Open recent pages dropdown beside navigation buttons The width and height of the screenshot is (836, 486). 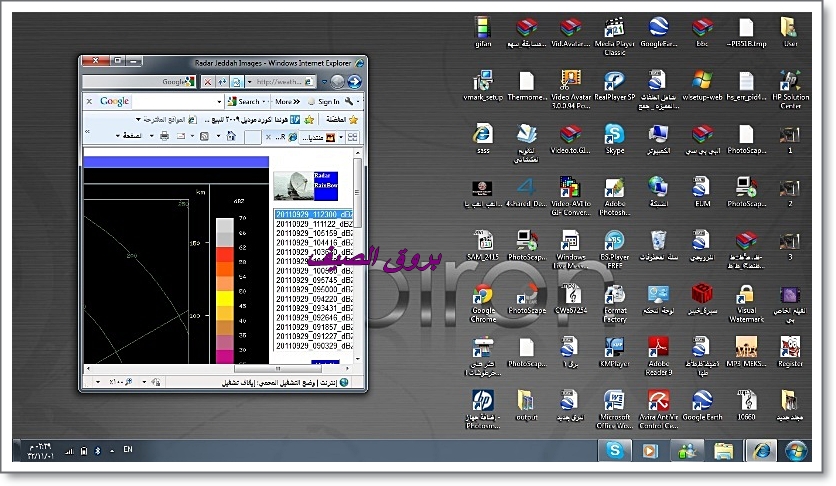[324, 82]
